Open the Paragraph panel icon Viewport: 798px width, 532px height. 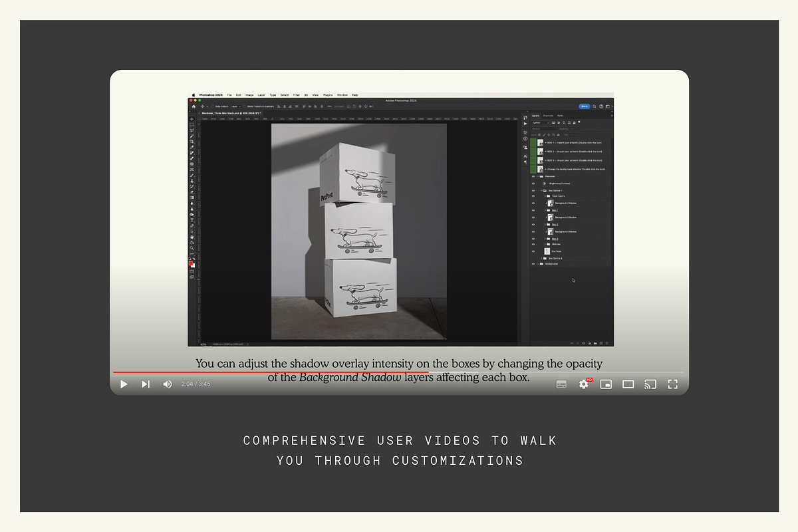pyautogui.click(x=525, y=162)
